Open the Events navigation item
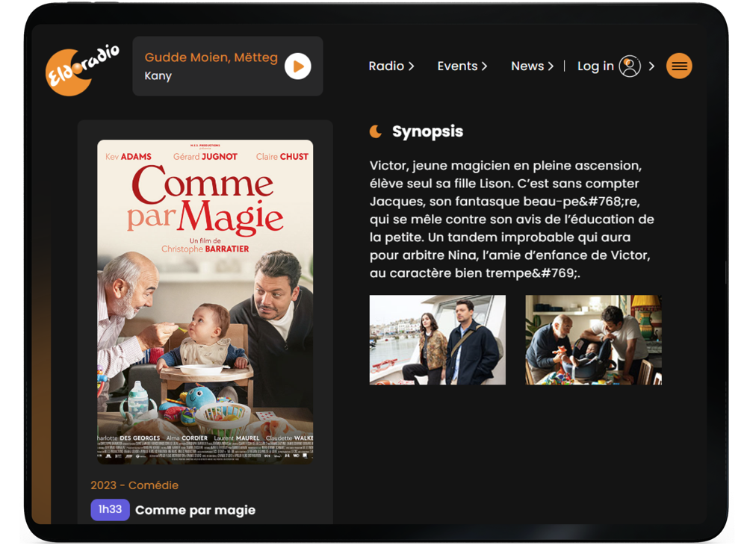747x560 pixels. click(x=457, y=66)
